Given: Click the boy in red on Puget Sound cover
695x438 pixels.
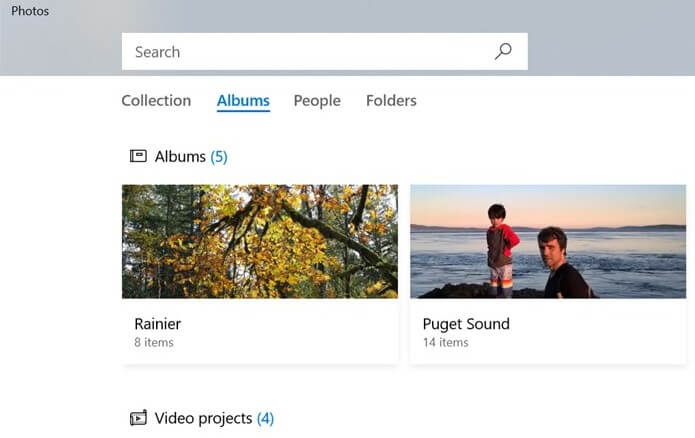Looking at the screenshot, I should tap(501, 245).
